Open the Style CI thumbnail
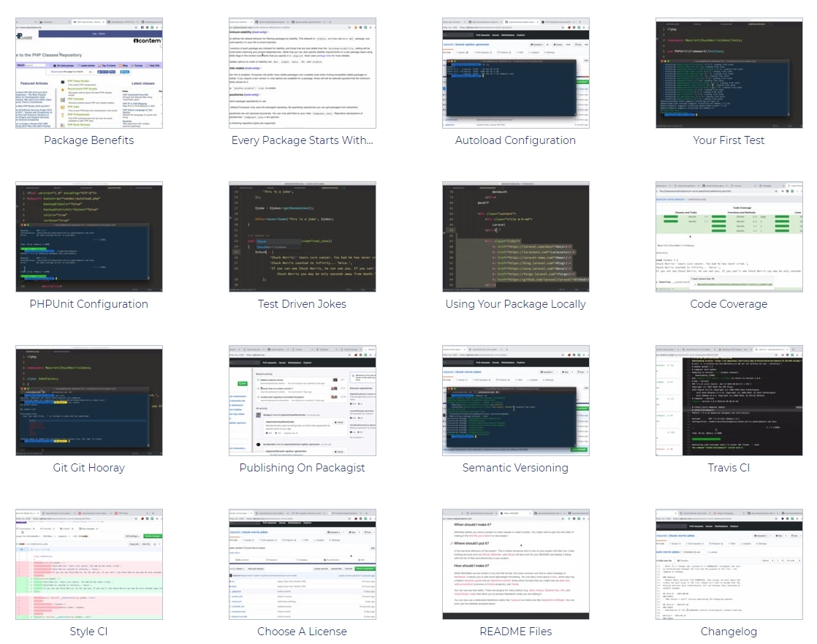 point(89,564)
